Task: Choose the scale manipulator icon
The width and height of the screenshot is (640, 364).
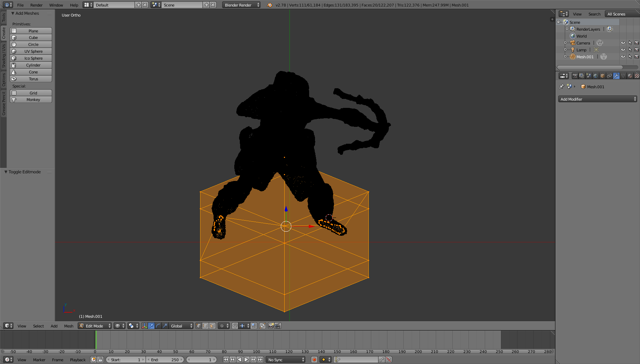Action: 165,326
